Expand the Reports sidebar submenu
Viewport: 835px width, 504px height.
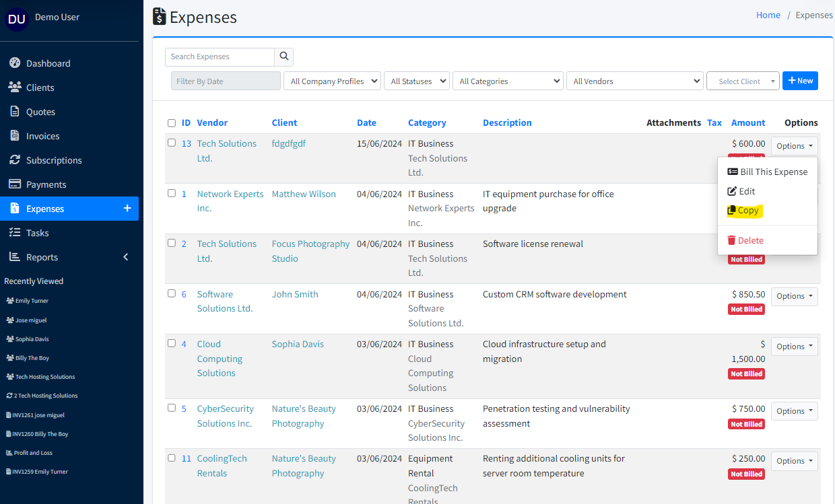click(125, 257)
